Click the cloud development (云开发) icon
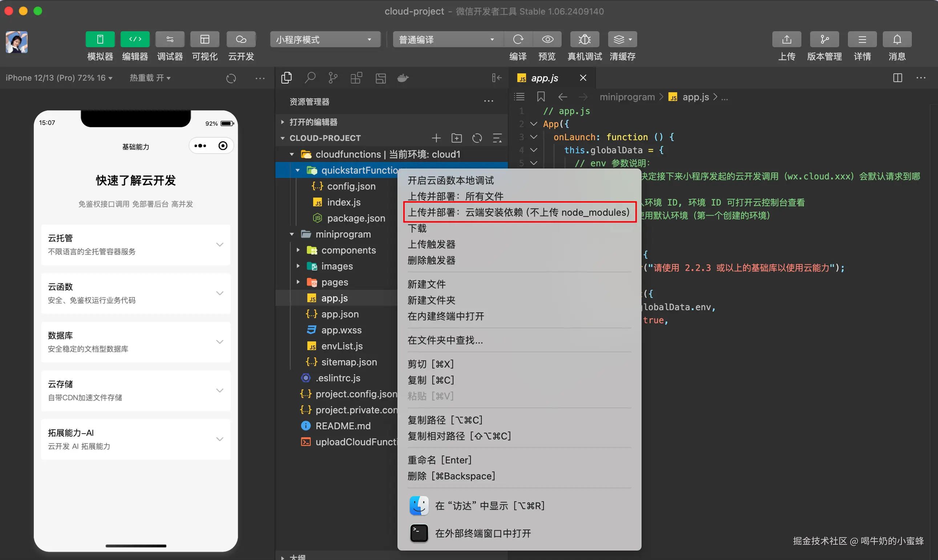 pos(241,39)
